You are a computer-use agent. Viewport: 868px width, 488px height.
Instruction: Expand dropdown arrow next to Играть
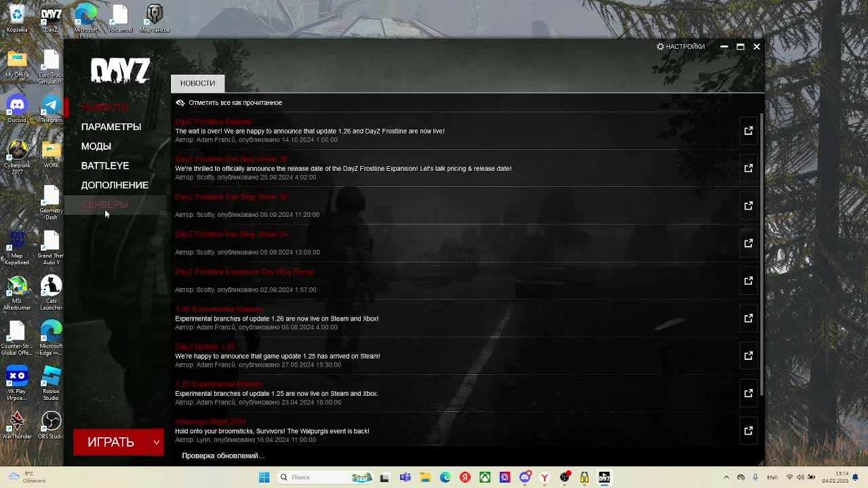coord(157,442)
